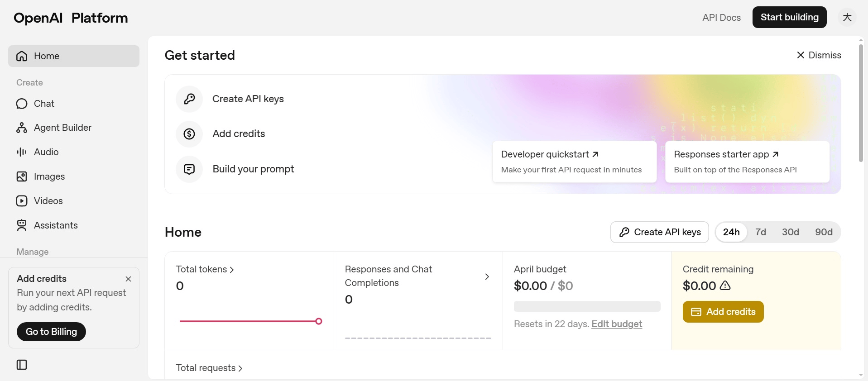The image size is (868, 381).
Task: Open the Videos section
Action: click(48, 201)
